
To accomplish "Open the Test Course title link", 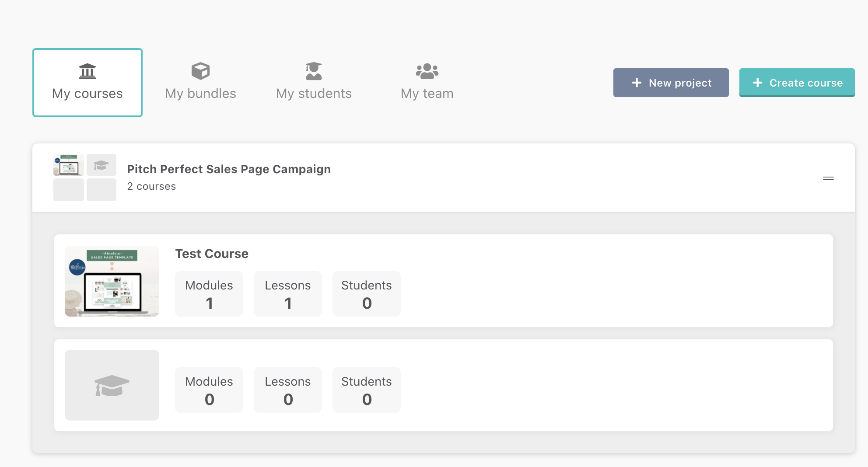I will click(212, 254).
